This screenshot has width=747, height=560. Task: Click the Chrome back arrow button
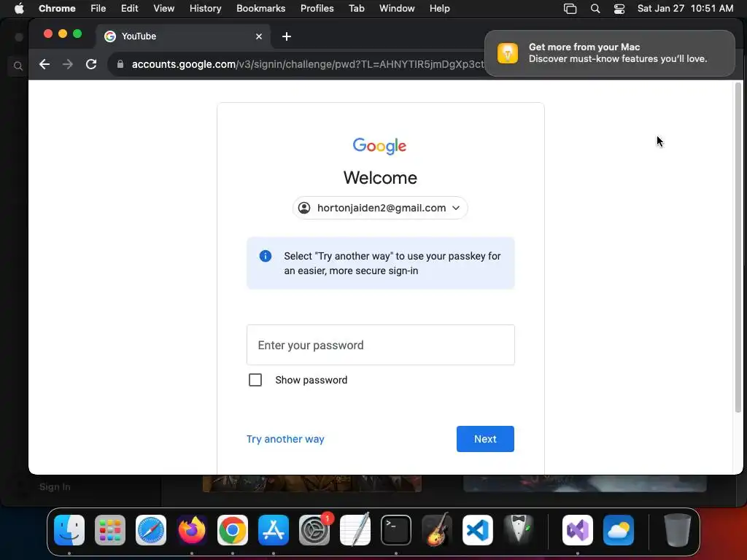click(44, 64)
